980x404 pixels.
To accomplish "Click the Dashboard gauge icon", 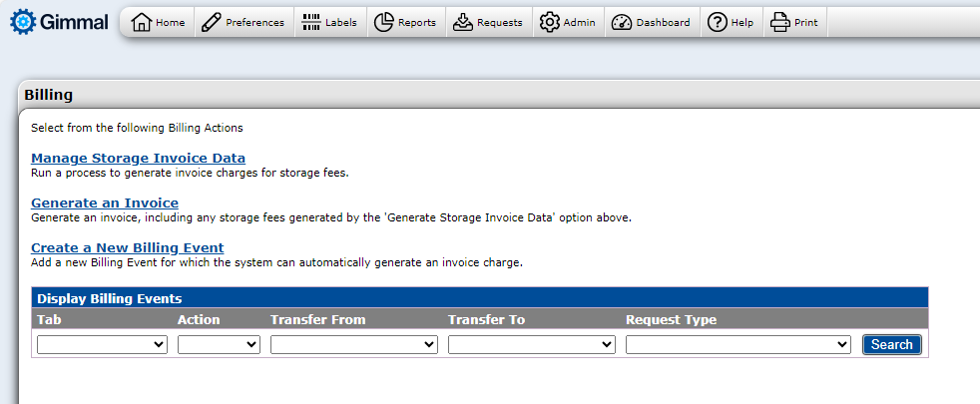I will click(x=621, y=22).
